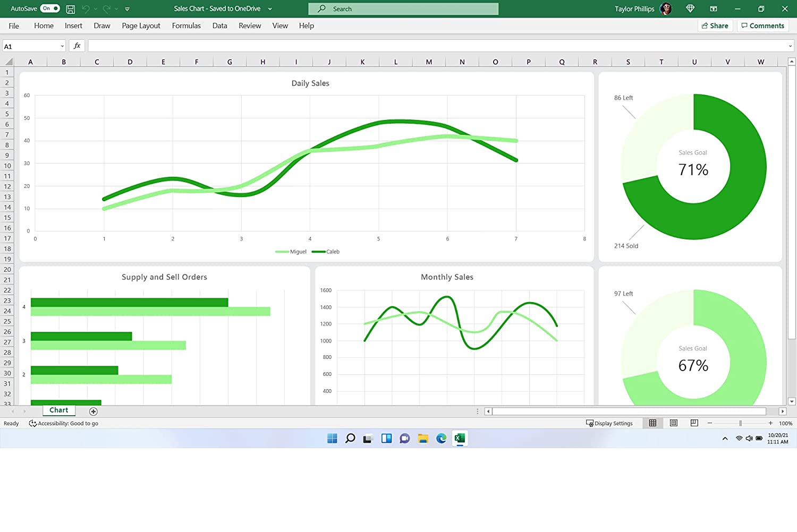Click the Microsoft Edge taskbar icon

click(441, 438)
